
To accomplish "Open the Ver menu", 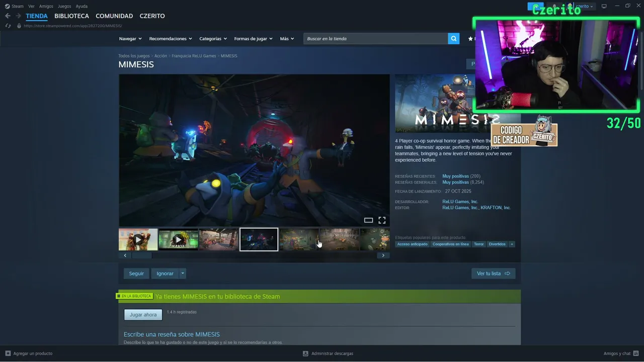I will (x=31, y=6).
